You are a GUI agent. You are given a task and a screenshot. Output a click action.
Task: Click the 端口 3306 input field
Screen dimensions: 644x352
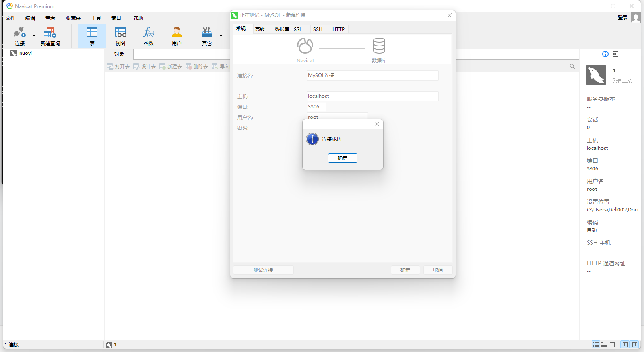316,107
